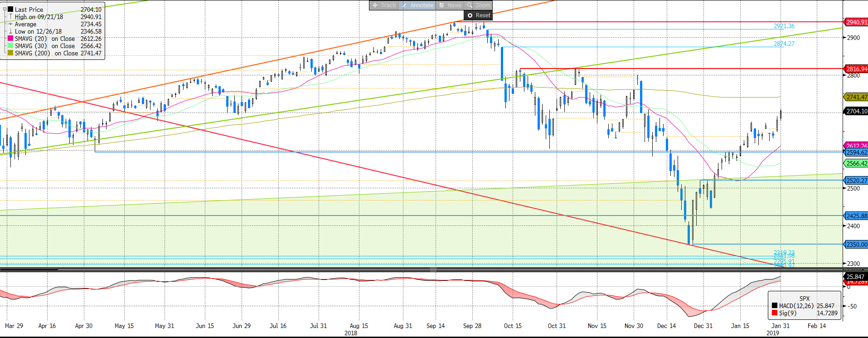Screen dimensions: 868x338
Task: Click the High marker icon in legend
Action: point(10,17)
